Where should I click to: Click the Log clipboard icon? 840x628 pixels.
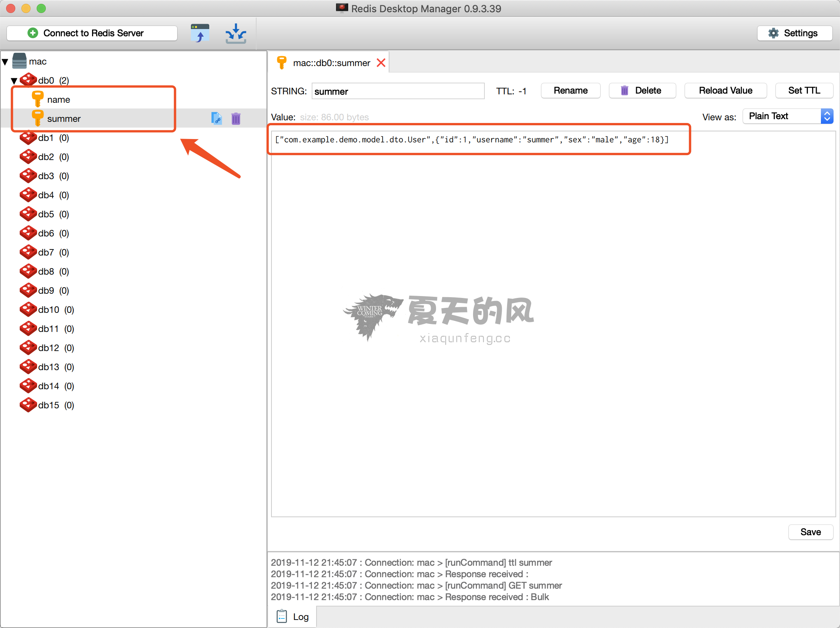[282, 617]
